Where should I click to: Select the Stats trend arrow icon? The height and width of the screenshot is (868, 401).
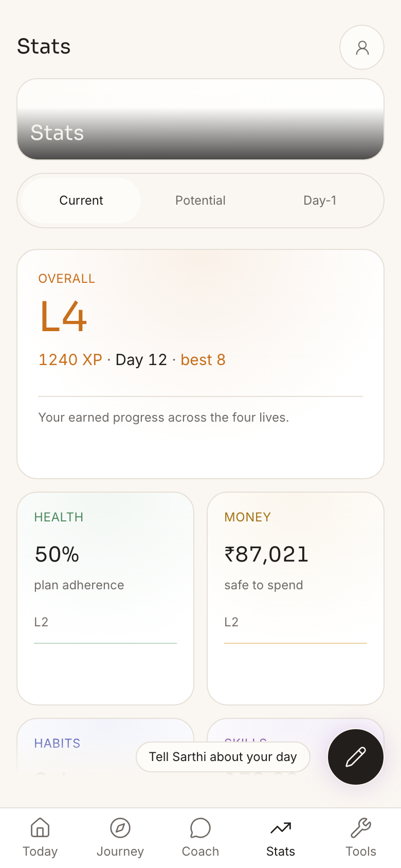coord(281,828)
